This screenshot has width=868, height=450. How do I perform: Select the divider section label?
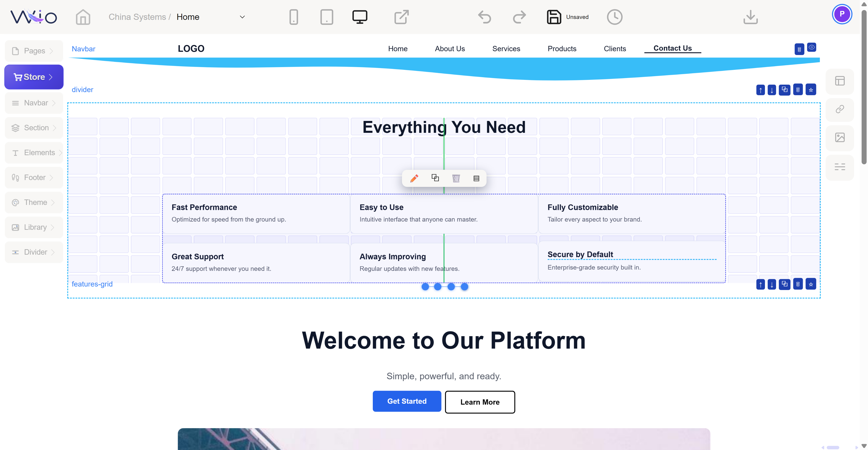coord(82,90)
